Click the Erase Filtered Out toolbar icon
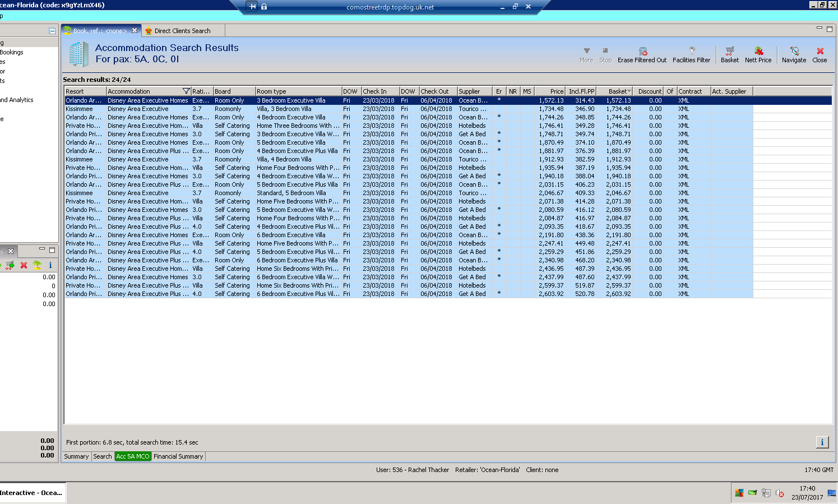This screenshot has height=504, width=838. coord(642,51)
